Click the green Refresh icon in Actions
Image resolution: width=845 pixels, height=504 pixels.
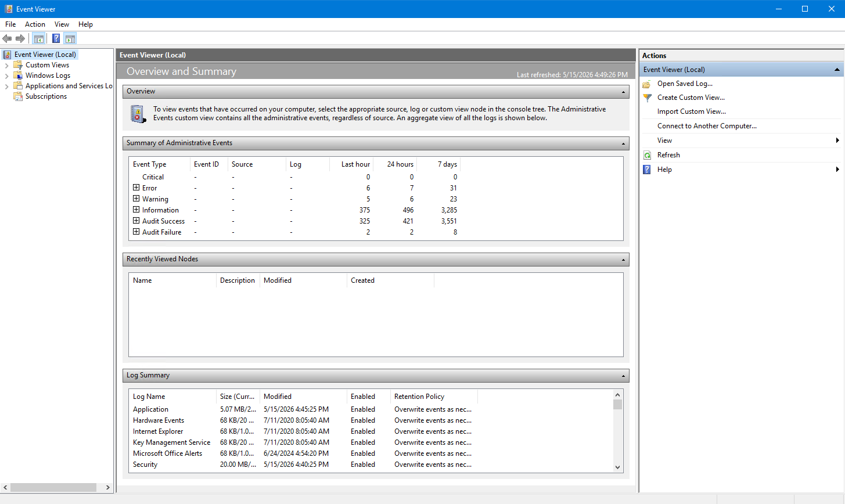tap(647, 155)
